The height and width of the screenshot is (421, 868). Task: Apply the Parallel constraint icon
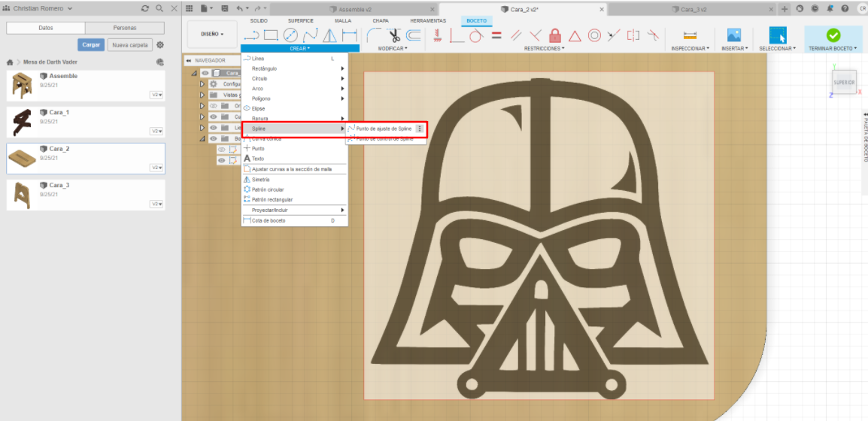(x=515, y=36)
